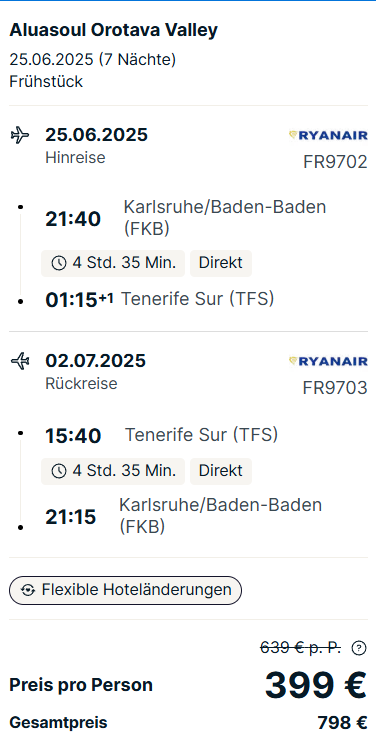Image resolution: width=376 pixels, height=742 pixels.
Task: Click the Ryanair logo for flight FR9702
Action: (x=328, y=136)
